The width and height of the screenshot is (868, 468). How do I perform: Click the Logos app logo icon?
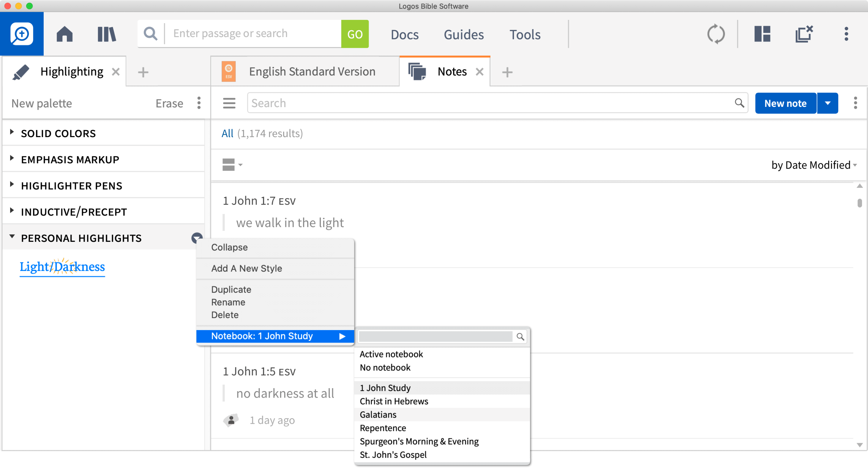point(22,34)
